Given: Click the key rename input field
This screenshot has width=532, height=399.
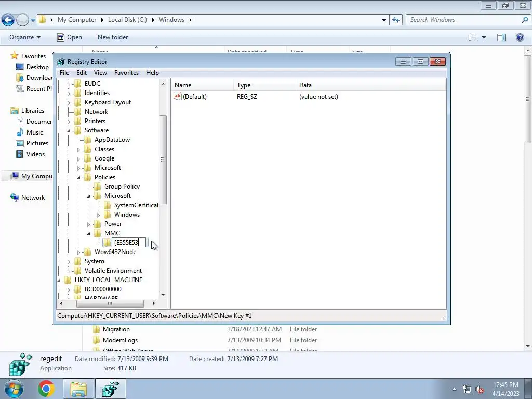Looking at the screenshot, I should (x=129, y=242).
